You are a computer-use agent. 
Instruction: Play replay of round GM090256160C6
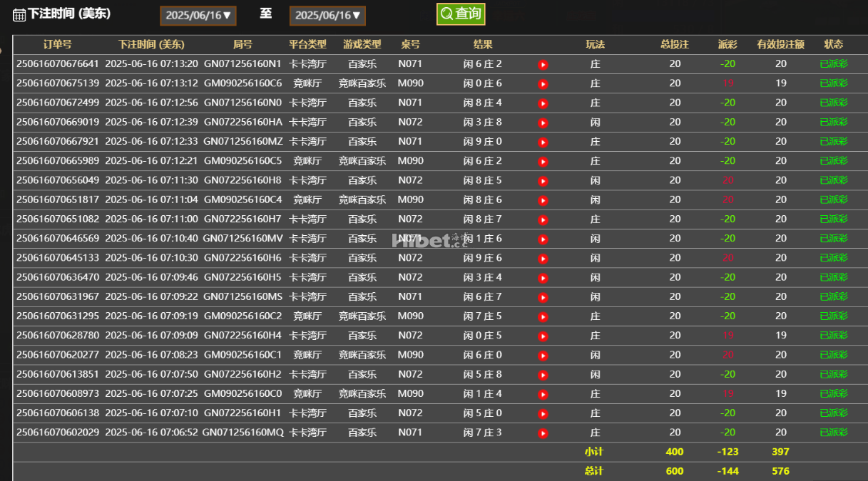coord(543,84)
